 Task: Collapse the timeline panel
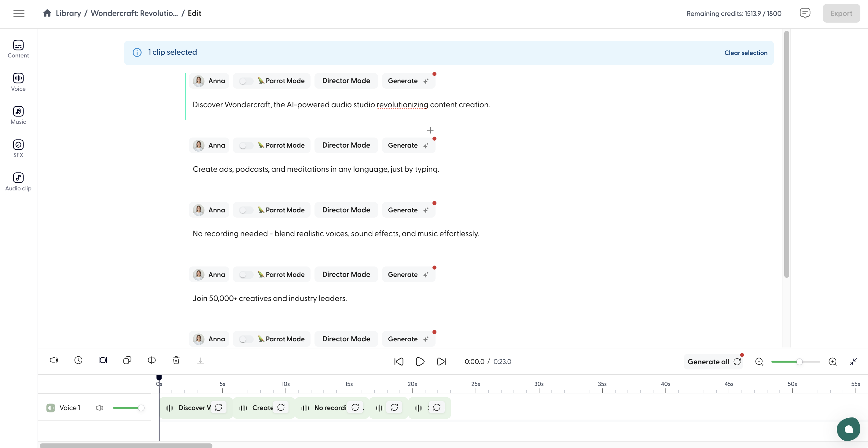(x=853, y=362)
